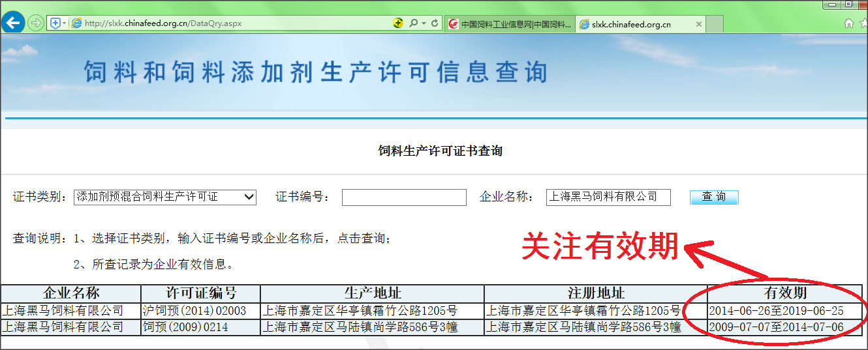The image size is (868, 350).
Task: Select the slxk.chinafeed.org.cn tab
Action: point(630,24)
